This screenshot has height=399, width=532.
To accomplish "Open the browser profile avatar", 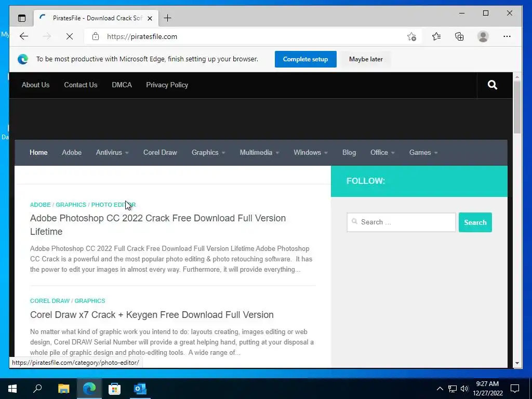I will tap(483, 36).
